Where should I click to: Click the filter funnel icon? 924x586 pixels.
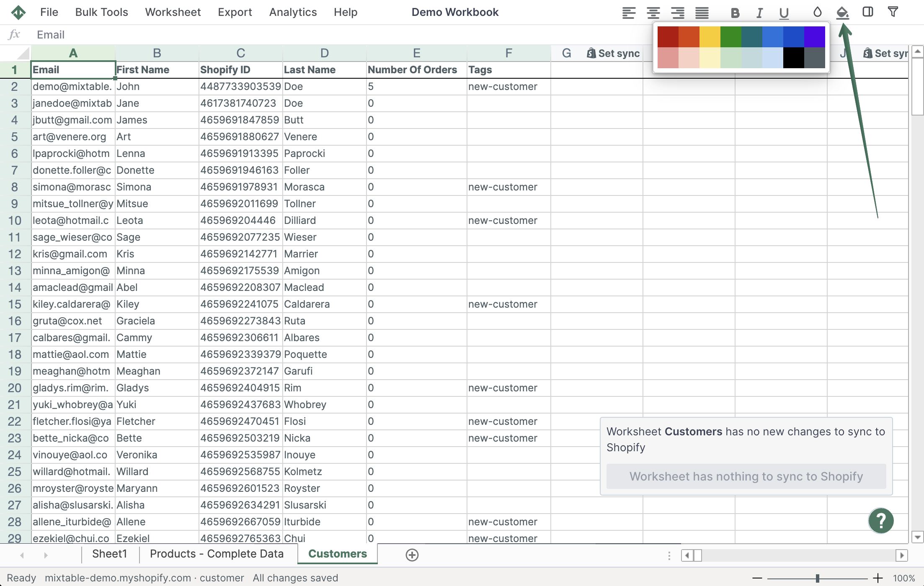pyautogui.click(x=893, y=12)
